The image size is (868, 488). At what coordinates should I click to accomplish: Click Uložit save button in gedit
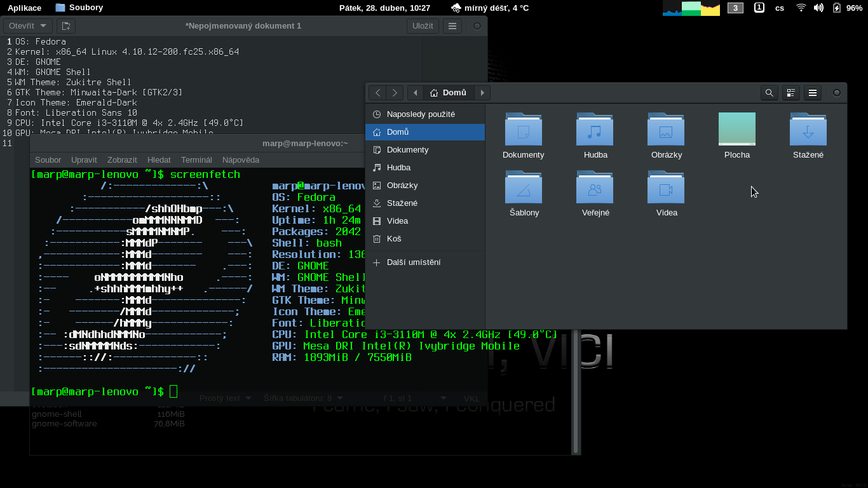tap(423, 26)
